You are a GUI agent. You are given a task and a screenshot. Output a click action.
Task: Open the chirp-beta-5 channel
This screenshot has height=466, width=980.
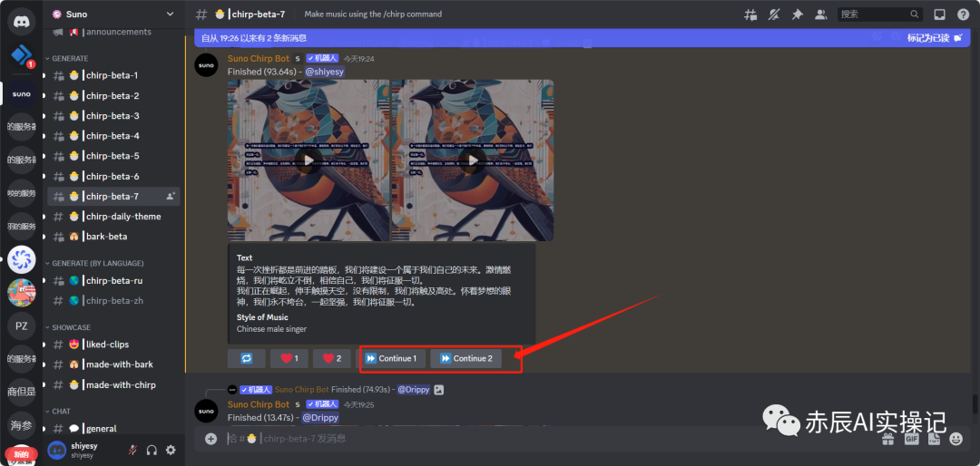click(x=113, y=156)
